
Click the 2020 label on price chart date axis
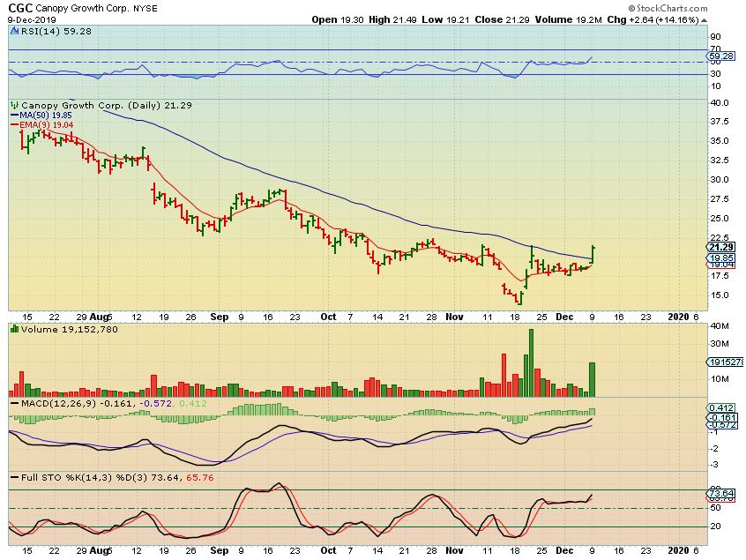tap(678, 317)
